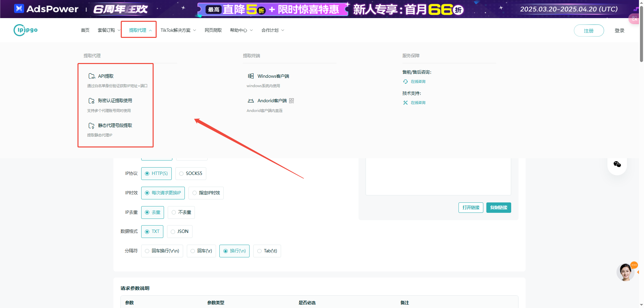The height and width of the screenshot is (308, 644).
Task: Open the chat bubble widget icon
Action: point(617,164)
